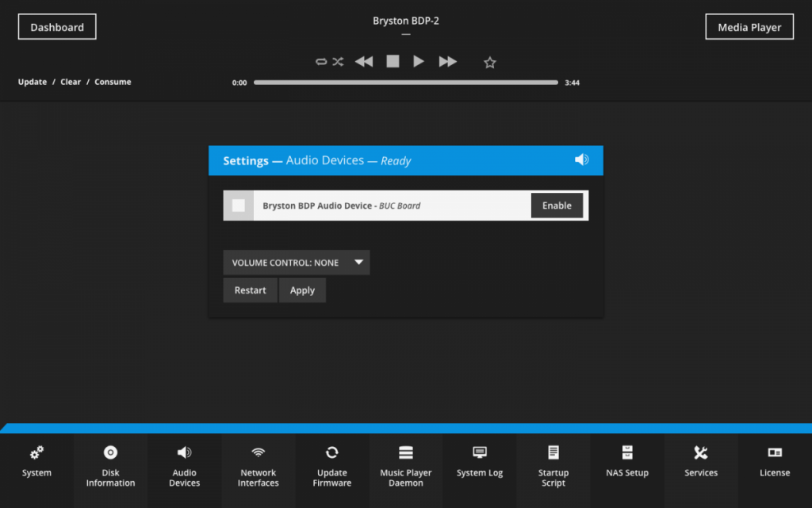
Task: Mark track as favorite with star
Action: click(x=490, y=62)
